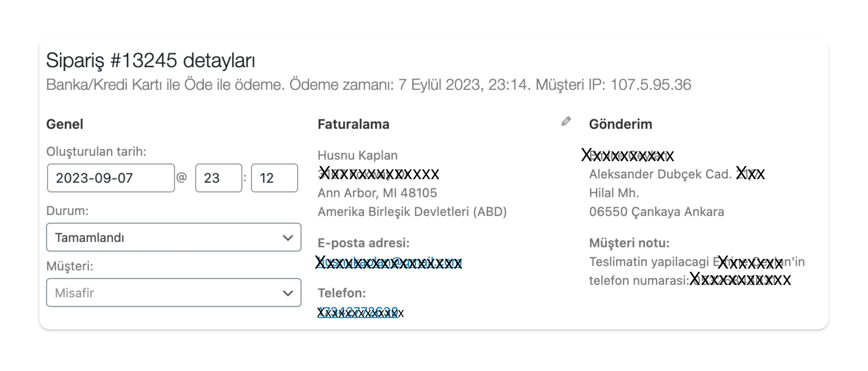The image size is (868, 371).
Task: Expand the Müşteri customer dropdown
Action: (174, 293)
